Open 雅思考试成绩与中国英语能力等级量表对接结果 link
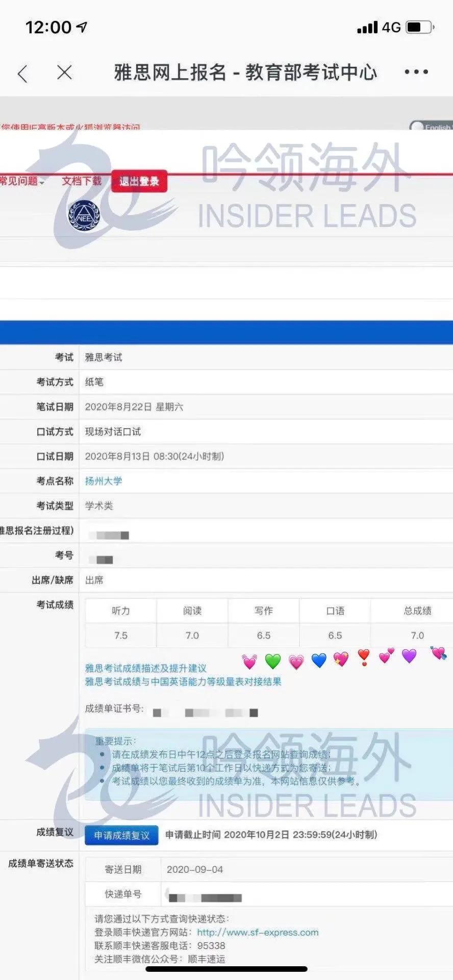This screenshot has width=453, height=980. 183,681
